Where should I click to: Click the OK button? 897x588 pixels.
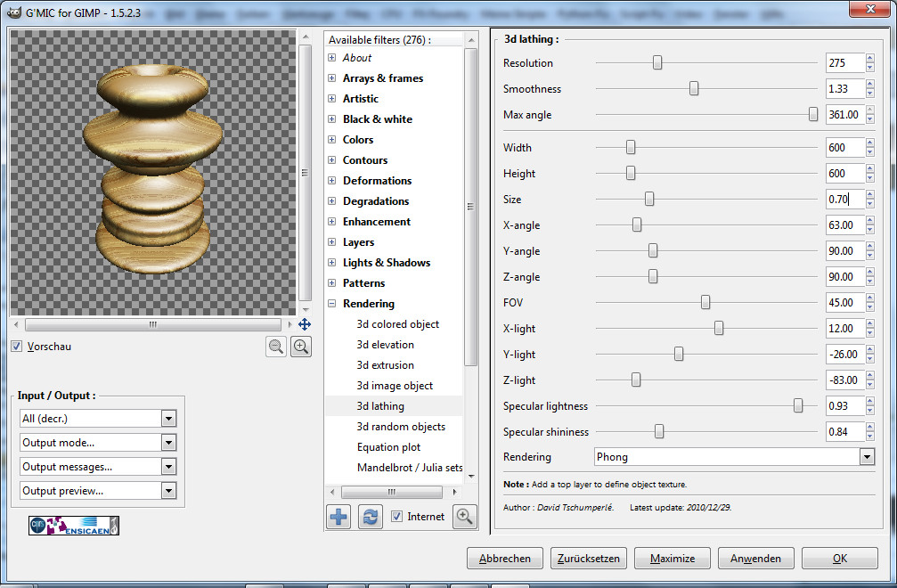840,559
